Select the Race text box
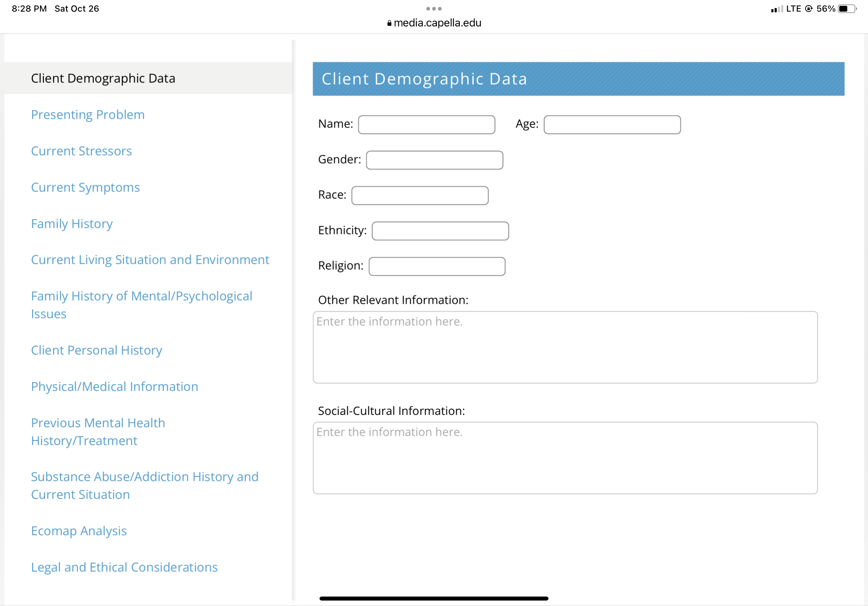This screenshot has width=868, height=606. click(x=420, y=196)
